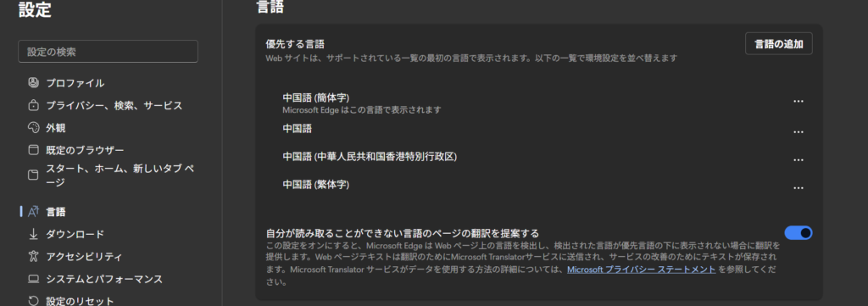The image size is (868, 306).
Task: Click the language icon beside 言語
Action: click(33, 211)
